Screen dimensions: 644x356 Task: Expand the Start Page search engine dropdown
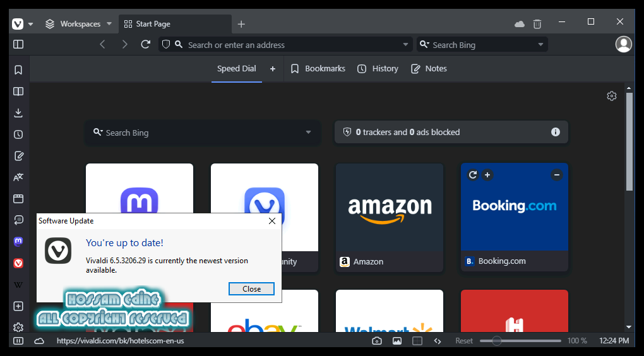tap(308, 132)
